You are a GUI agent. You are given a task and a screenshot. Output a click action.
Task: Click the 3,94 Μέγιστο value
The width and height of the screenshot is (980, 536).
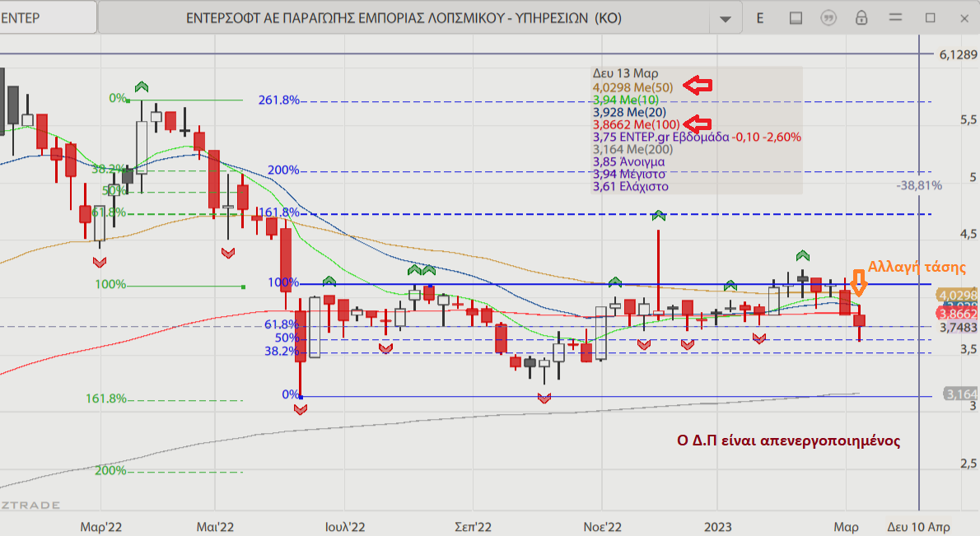[x=628, y=175]
